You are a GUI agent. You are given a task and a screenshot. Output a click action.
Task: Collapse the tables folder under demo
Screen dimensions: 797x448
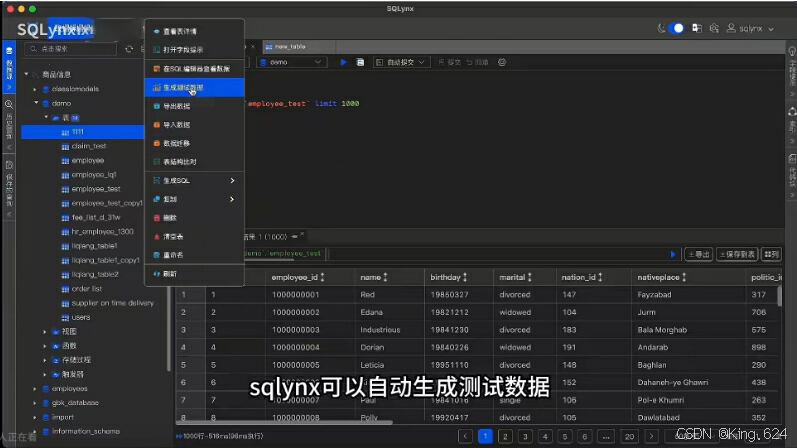tap(46, 117)
